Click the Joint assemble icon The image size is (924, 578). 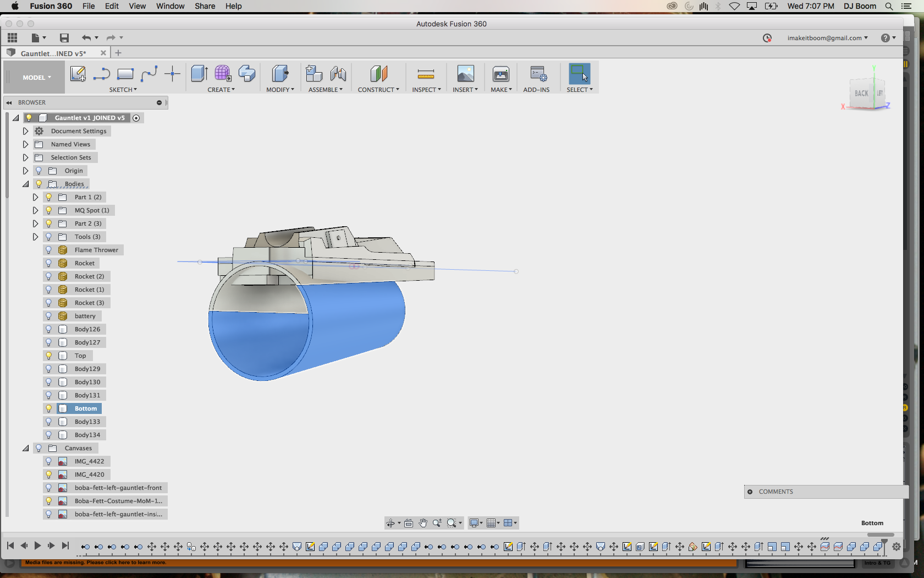pos(338,74)
